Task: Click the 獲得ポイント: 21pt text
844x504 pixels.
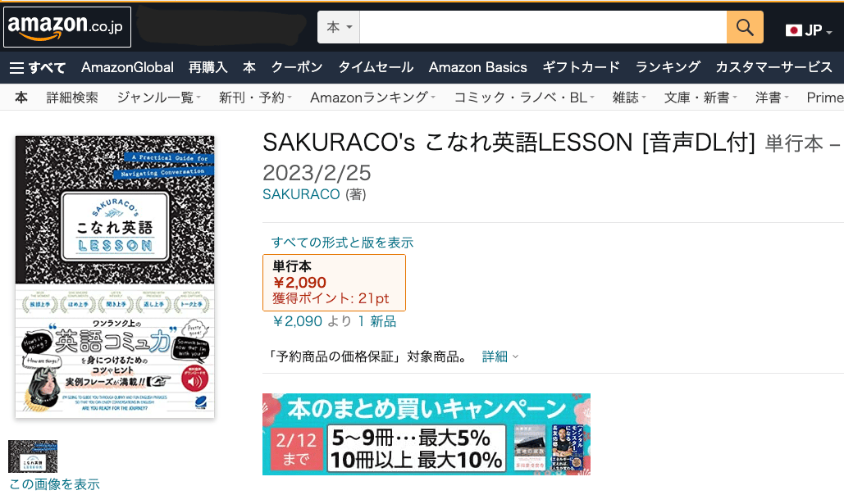Action: tap(331, 298)
